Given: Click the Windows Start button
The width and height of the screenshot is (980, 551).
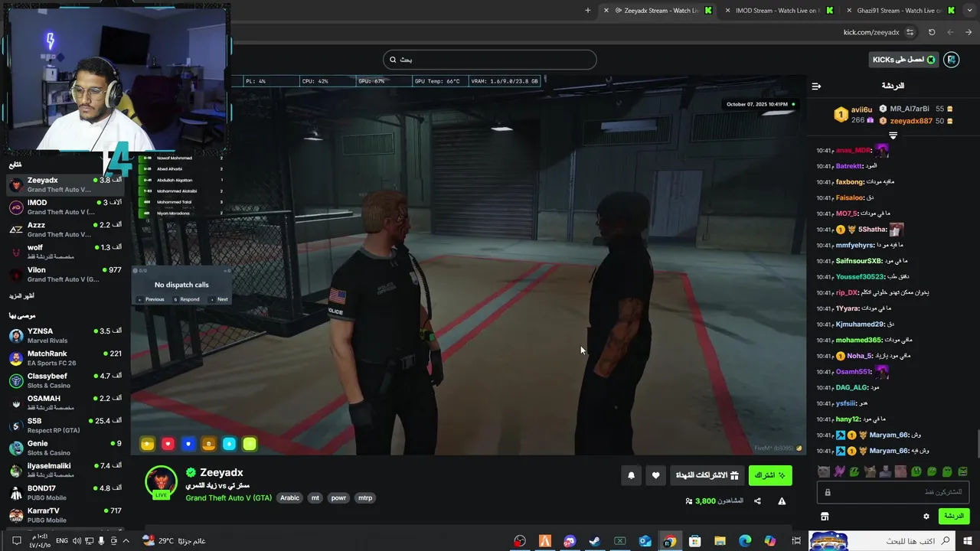Looking at the screenshot, I should coord(969,541).
